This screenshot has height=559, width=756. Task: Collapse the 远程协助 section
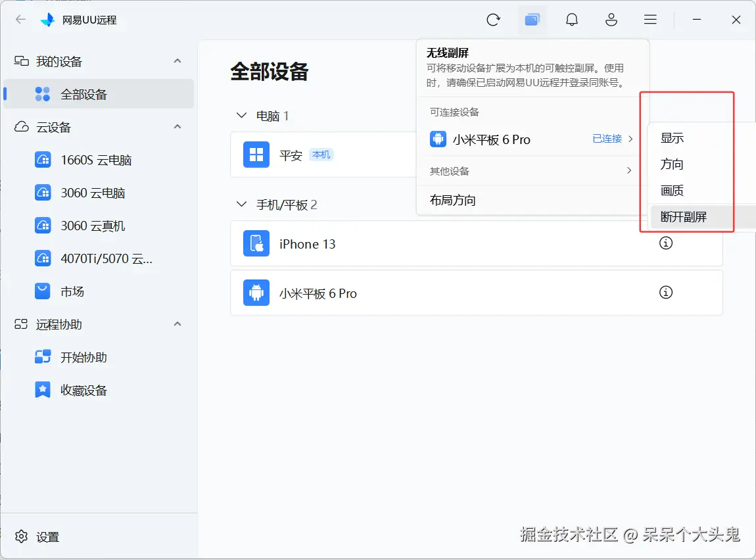click(177, 324)
